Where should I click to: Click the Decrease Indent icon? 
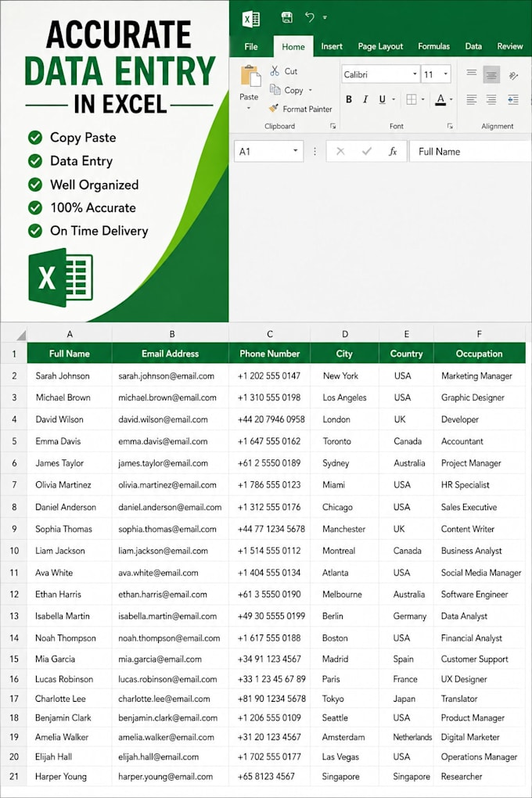(x=512, y=99)
